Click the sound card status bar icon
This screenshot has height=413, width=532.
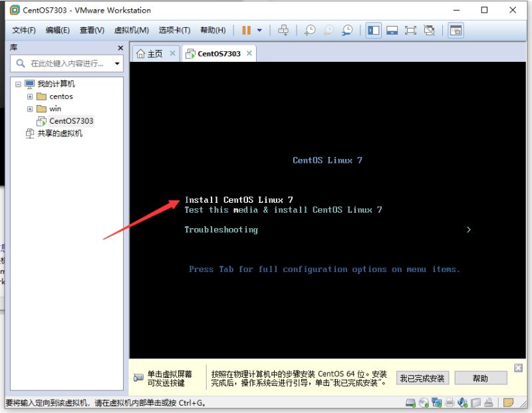tap(463, 403)
